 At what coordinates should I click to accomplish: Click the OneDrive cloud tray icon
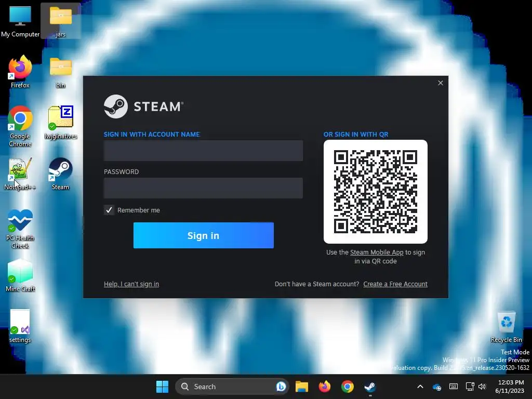pyautogui.click(x=436, y=387)
